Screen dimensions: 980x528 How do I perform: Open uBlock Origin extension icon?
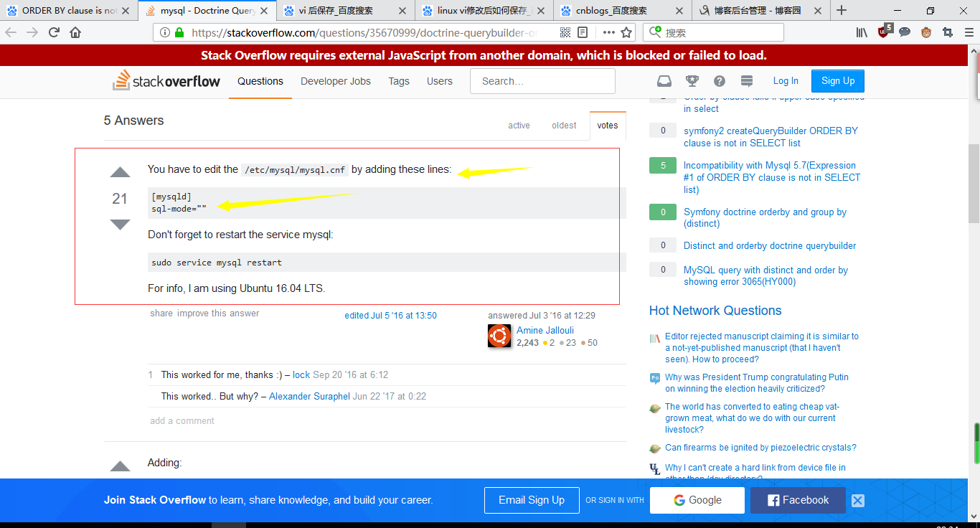tap(885, 31)
